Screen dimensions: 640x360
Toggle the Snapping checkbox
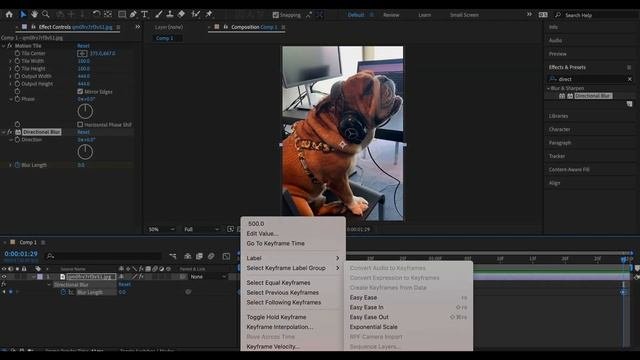pyautogui.click(x=276, y=15)
